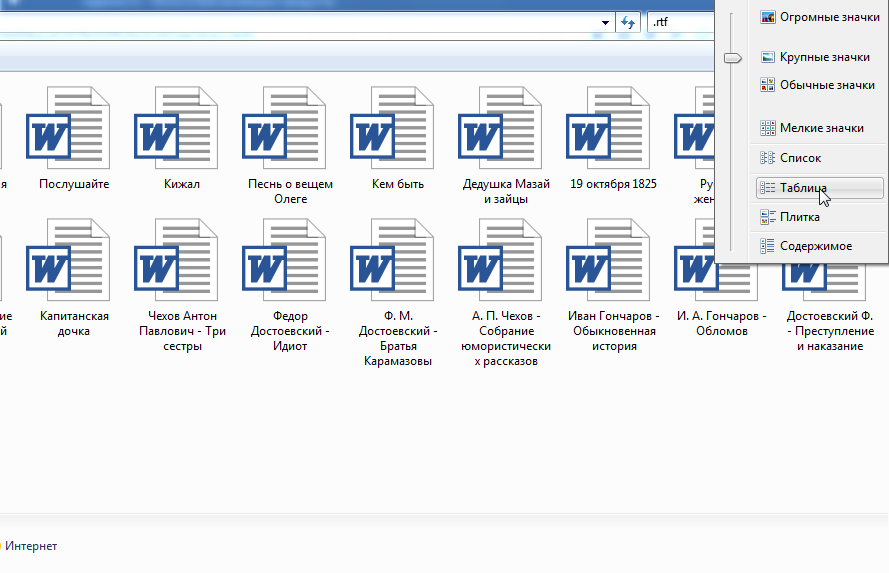Open the Послушайте Word document icon
This screenshot has height=573, width=889.
pos(68,128)
